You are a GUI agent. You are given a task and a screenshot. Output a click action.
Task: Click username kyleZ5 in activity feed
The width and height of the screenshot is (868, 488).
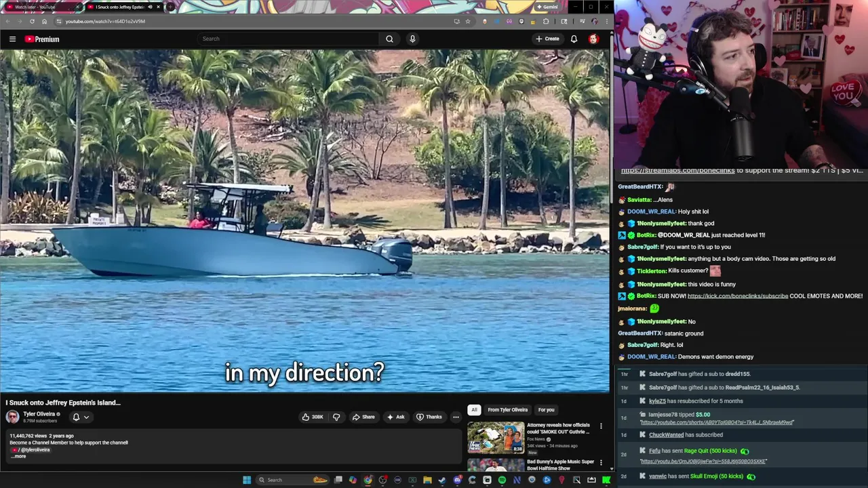658,401
